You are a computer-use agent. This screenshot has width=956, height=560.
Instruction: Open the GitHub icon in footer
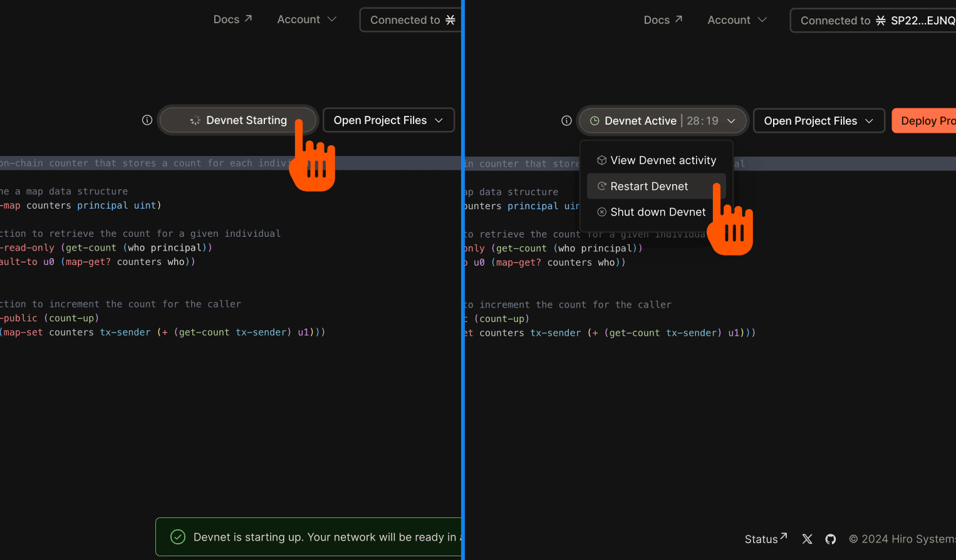pyautogui.click(x=831, y=539)
